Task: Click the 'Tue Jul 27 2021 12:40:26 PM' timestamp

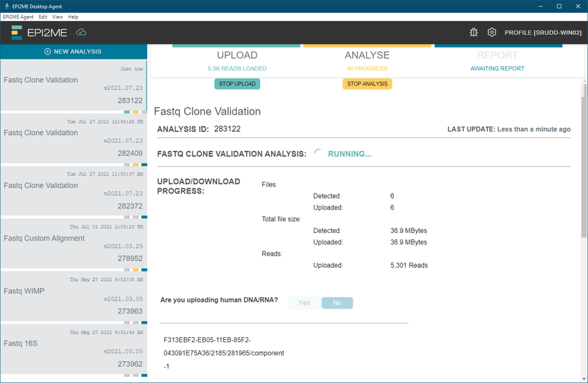Action: point(105,122)
